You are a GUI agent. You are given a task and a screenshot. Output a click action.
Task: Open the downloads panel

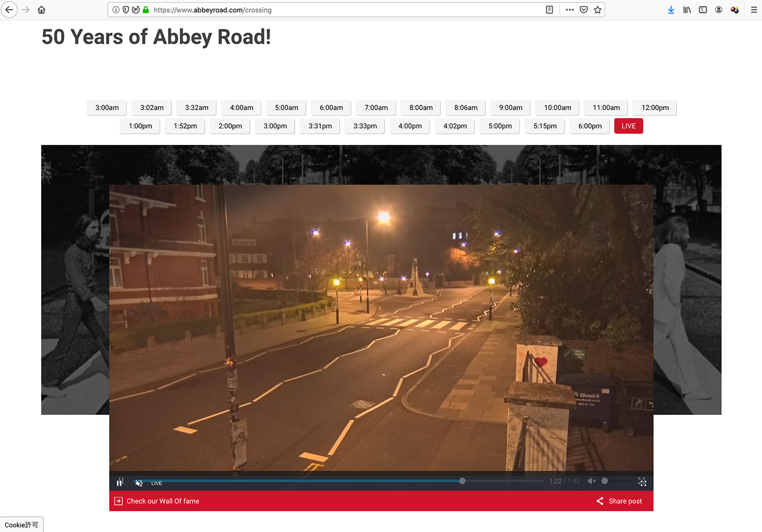pos(671,9)
